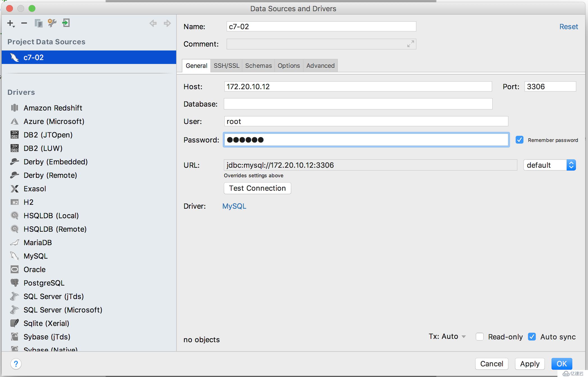Click the Remove data source icon
This screenshot has height=377, width=588.
coord(24,23)
